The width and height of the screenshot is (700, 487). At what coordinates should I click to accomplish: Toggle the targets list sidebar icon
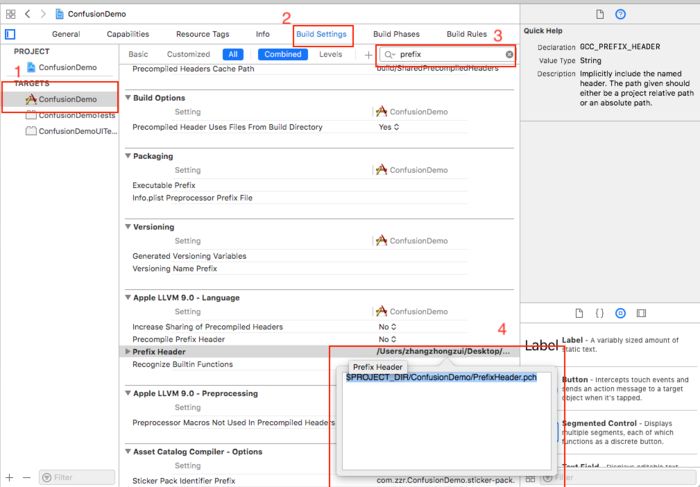(x=10, y=34)
